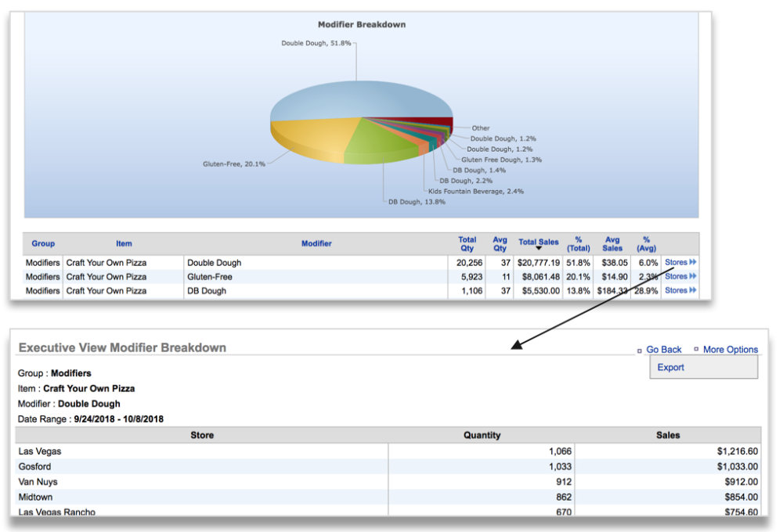Sort table by Group column header
This screenshot has height=532, width=783.
click(x=43, y=243)
